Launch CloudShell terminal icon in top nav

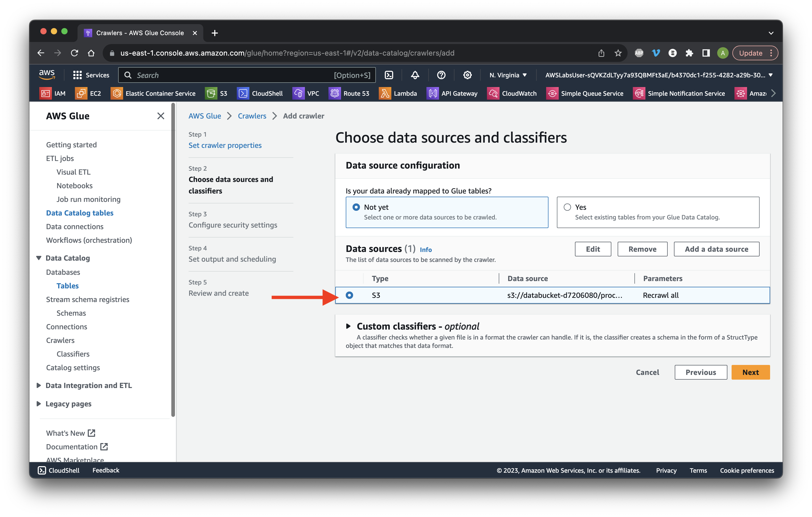point(389,75)
